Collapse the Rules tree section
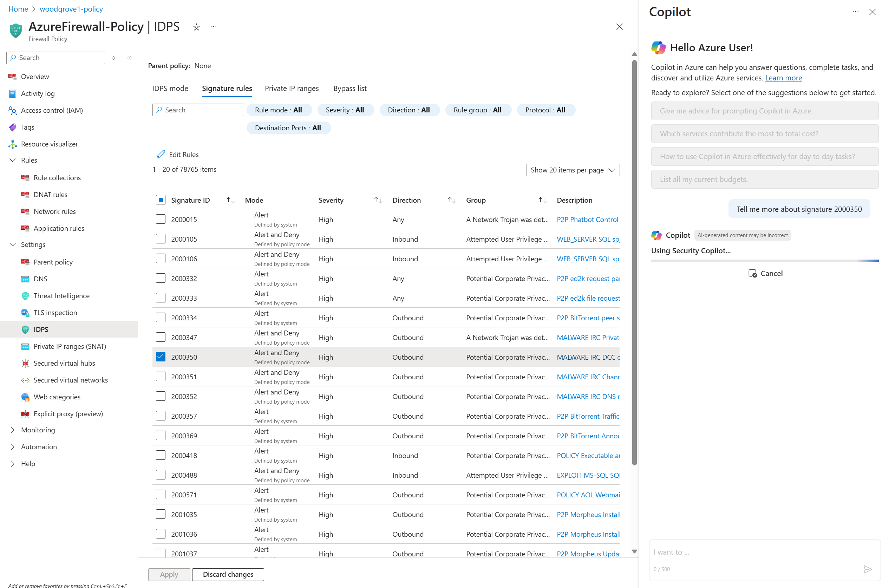 coord(13,160)
